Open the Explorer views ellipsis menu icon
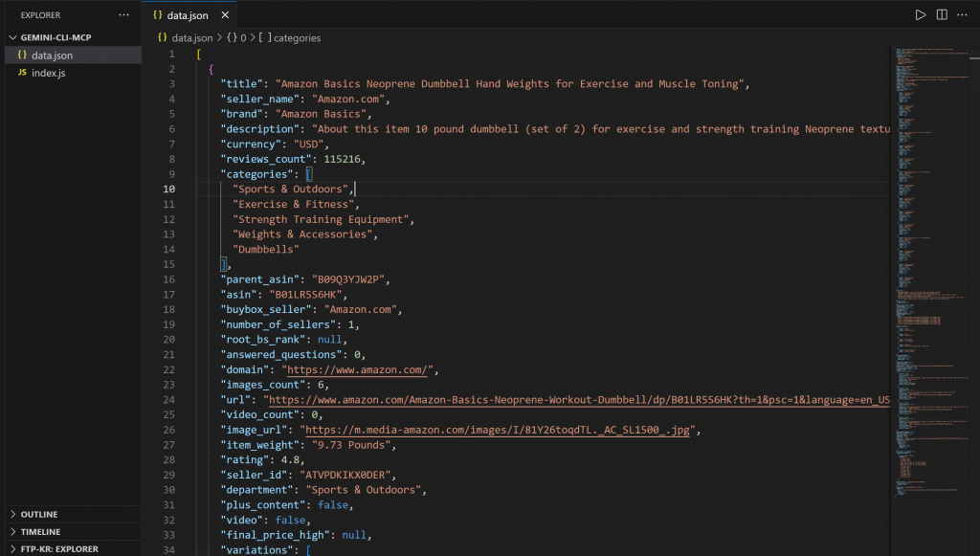This screenshot has height=556, width=980. point(122,15)
